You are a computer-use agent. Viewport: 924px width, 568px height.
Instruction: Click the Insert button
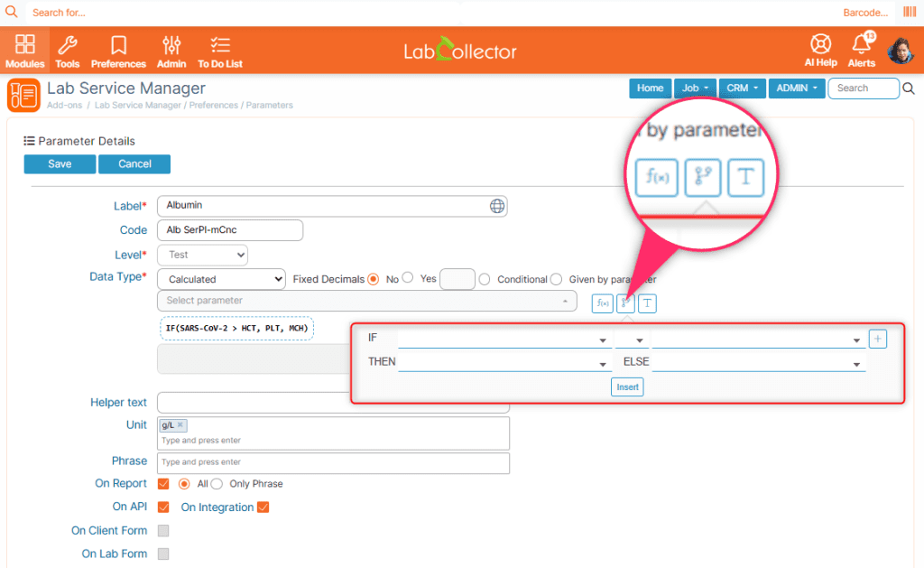(627, 386)
